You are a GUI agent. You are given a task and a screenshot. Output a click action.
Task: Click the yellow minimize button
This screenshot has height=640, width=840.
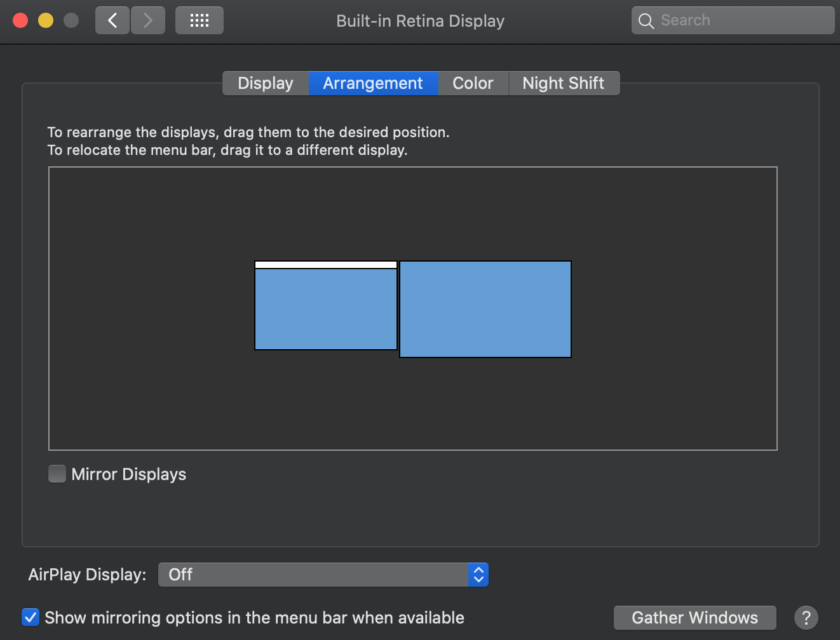tap(45, 20)
